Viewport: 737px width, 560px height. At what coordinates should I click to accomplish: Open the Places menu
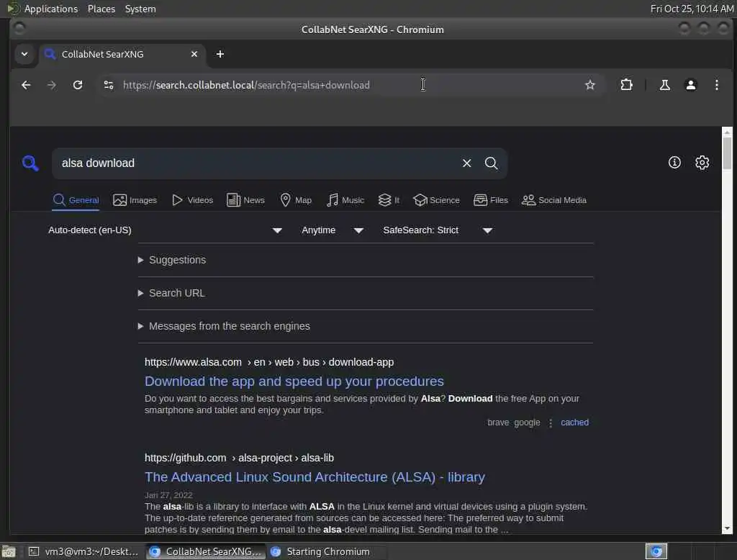101,9
